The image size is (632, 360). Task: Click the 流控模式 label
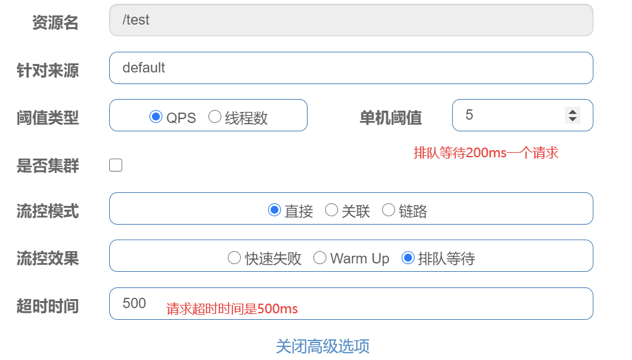pos(48,211)
